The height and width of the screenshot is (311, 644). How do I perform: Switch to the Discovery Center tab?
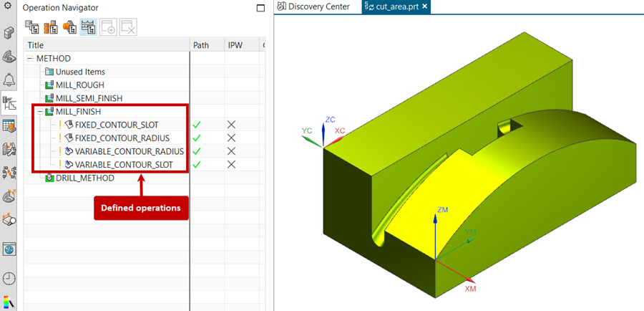314,6
